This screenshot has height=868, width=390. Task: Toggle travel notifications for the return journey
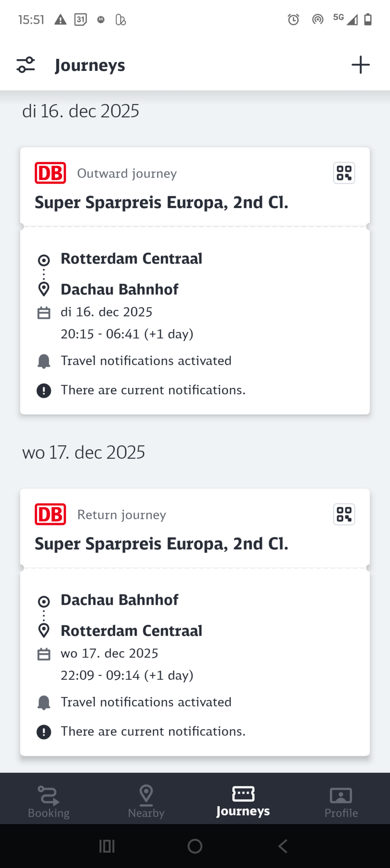(x=146, y=702)
